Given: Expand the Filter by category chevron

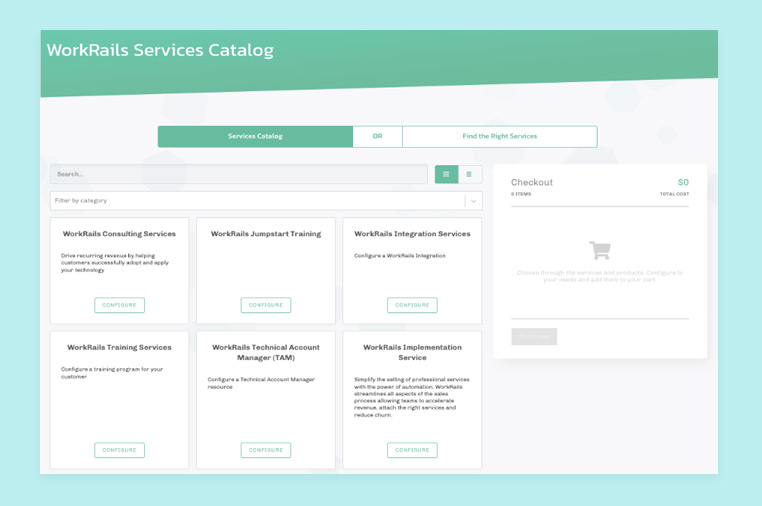Looking at the screenshot, I should pyautogui.click(x=474, y=201).
